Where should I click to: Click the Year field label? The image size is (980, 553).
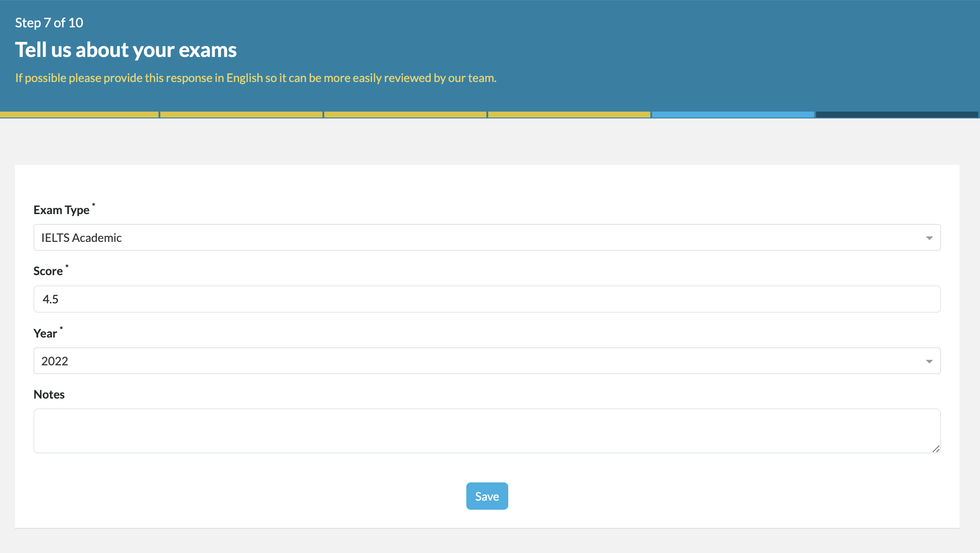click(x=45, y=333)
